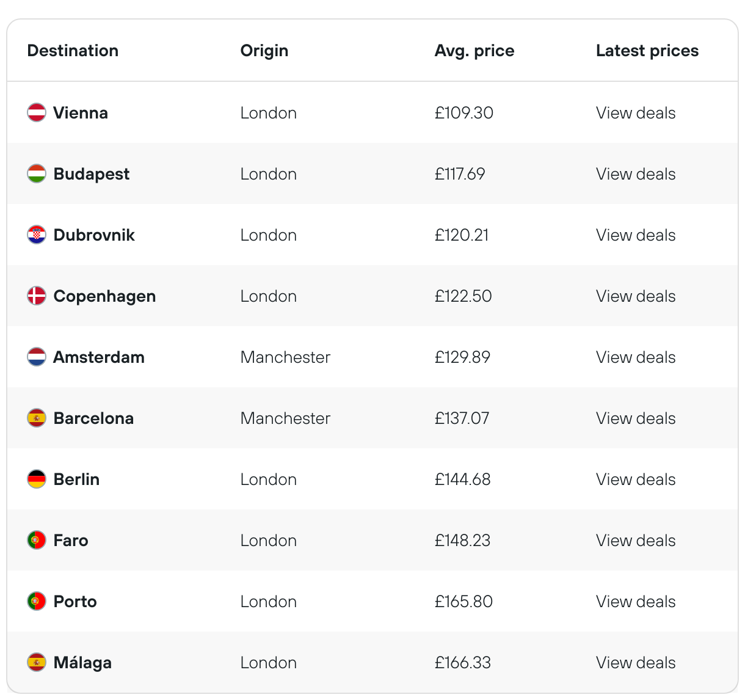Click the Destination column header
Viewport: 745px width, 700px height.
73,51
